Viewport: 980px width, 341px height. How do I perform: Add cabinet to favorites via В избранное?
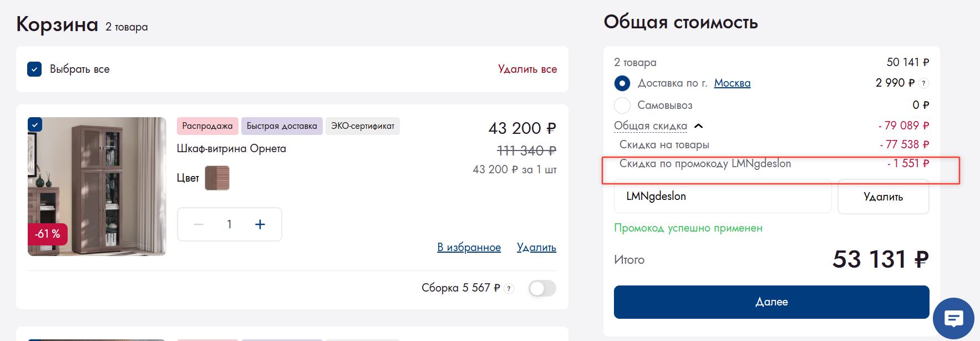click(469, 248)
